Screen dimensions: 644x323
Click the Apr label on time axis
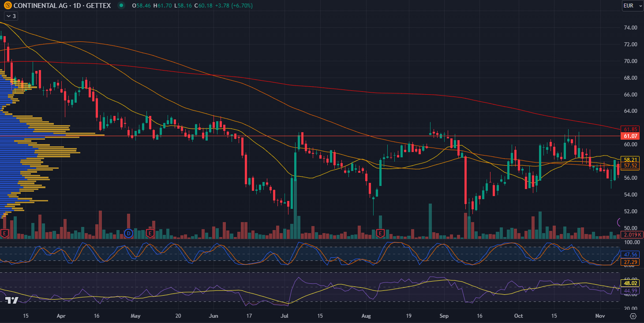tap(61, 316)
